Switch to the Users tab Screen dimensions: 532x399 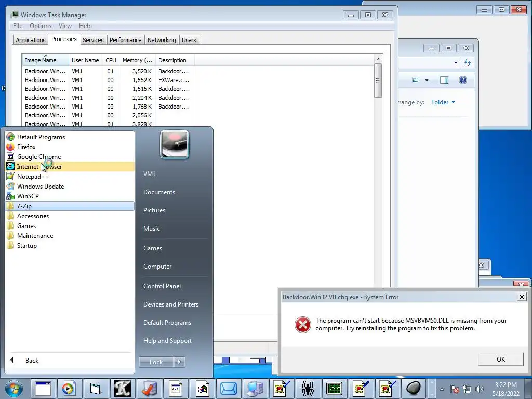[189, 40]
